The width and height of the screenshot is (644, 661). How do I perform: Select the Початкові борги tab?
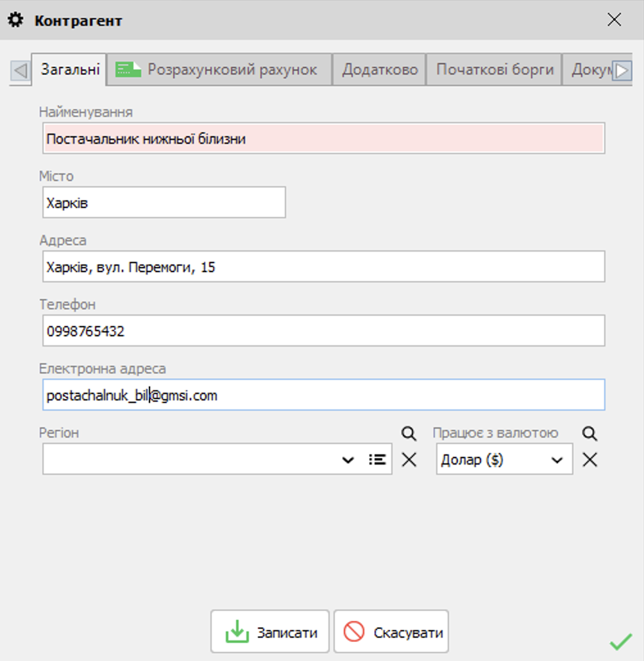pos(495,69)
